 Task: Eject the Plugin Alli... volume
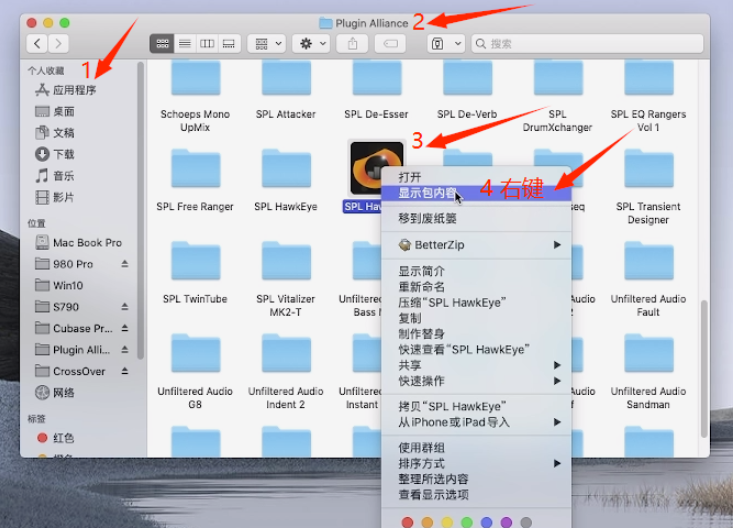125,349
